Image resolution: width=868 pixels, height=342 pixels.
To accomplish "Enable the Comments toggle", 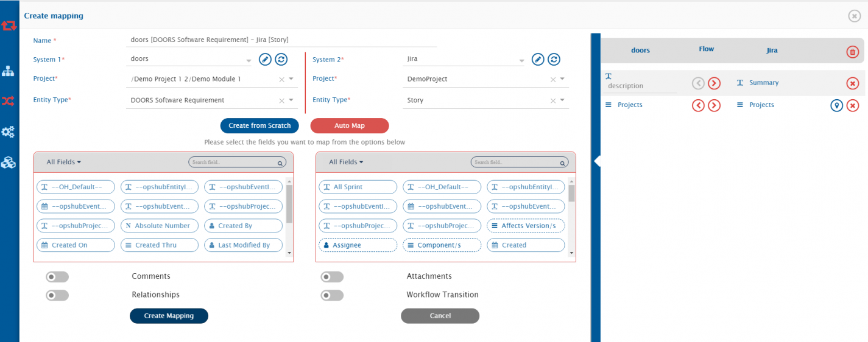I will [x=57, y=277].
